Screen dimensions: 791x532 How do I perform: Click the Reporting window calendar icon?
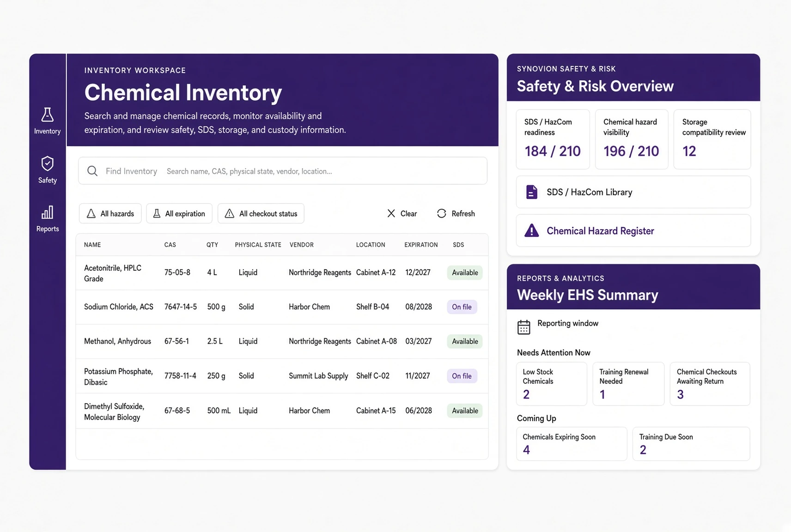point(523,327)
